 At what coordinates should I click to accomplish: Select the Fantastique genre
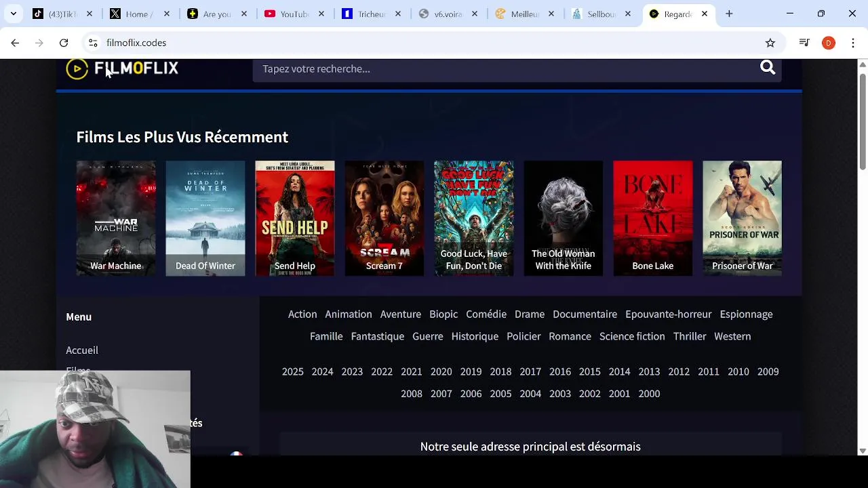(x=378, y=336)
